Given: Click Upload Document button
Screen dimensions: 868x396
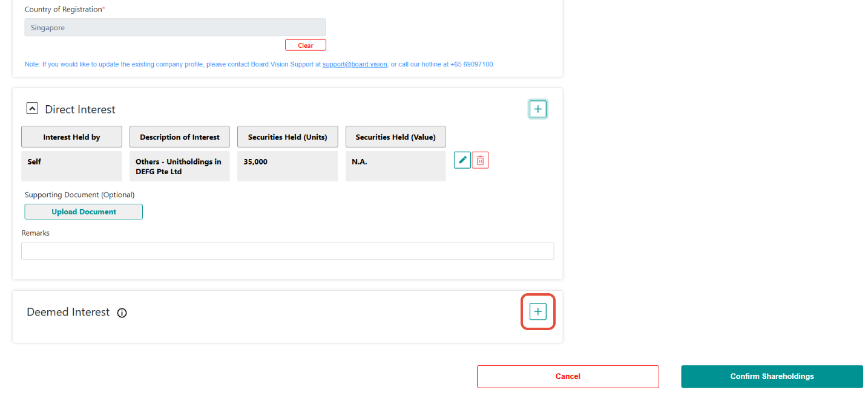Looking at the screenshot, I should pos(84,212).
